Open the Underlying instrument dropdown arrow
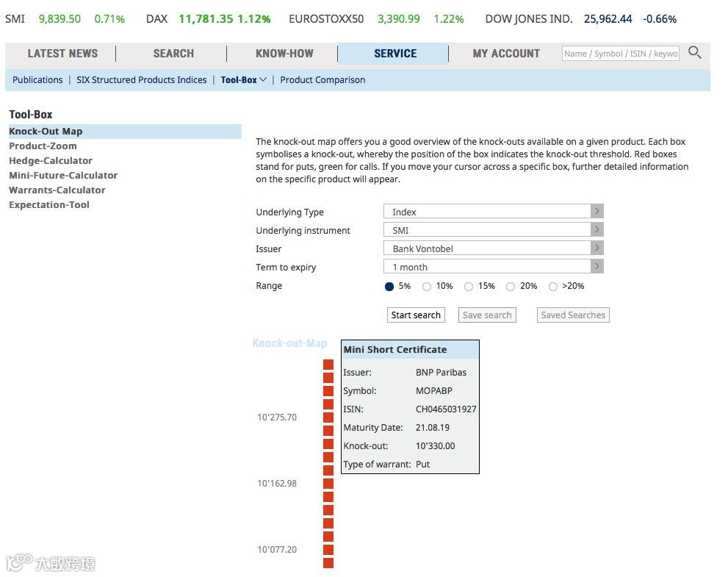Image resolution: width=728 pixels, height=577 pixels. pos(597,229)
